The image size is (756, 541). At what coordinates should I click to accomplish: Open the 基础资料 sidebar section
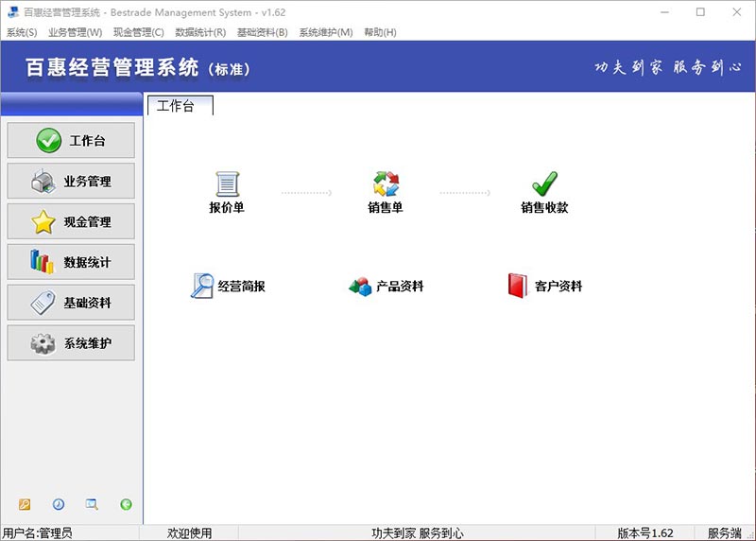[x=71, y=303]
